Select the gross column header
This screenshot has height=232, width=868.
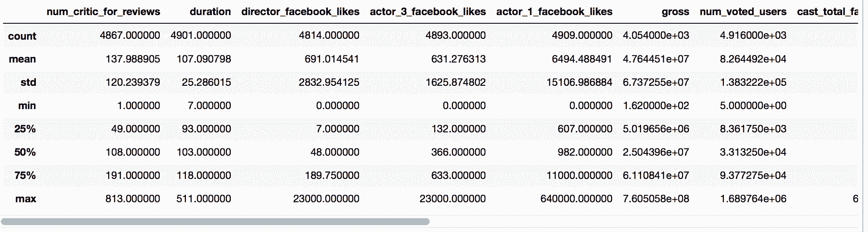point(675,12)
